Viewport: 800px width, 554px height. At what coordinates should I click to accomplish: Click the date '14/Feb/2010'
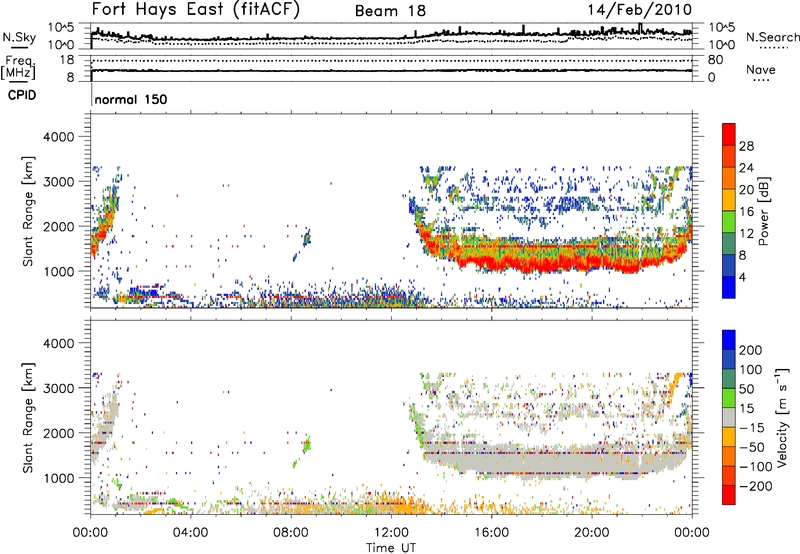(x=640, y=9)
